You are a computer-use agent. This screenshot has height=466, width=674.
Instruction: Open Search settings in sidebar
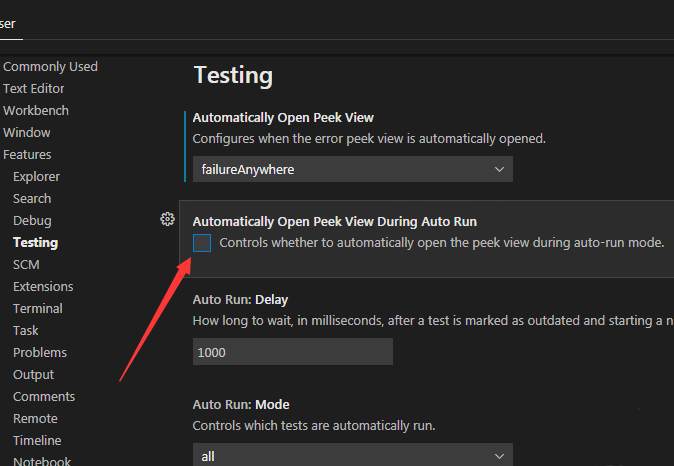(x=32, y=199)
